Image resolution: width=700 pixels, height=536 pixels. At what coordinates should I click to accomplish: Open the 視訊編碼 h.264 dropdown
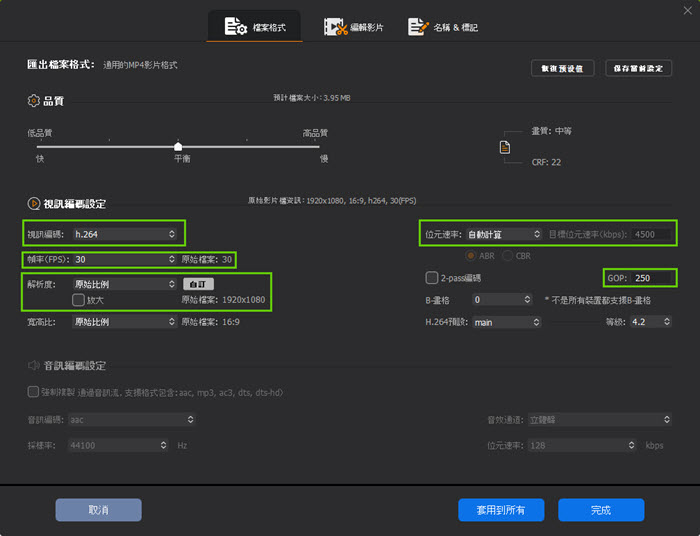[x=125, y=234]
